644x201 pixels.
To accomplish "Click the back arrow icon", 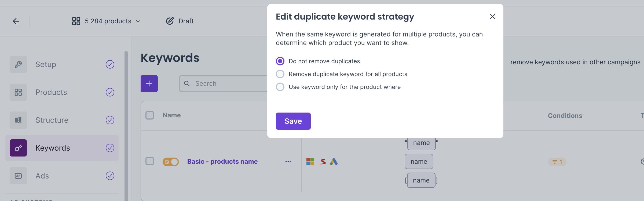I will pos(16,21).
